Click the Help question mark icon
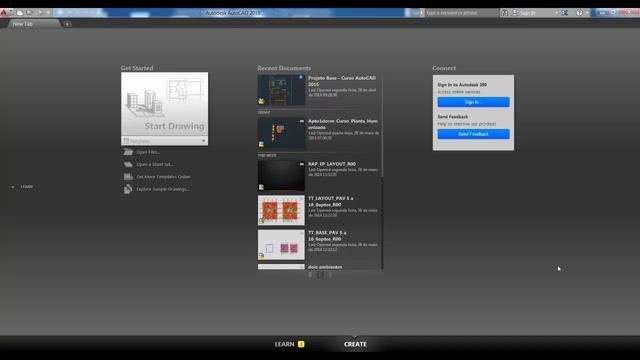The width and height of the screenshot is (640, 360). [579, 13]
